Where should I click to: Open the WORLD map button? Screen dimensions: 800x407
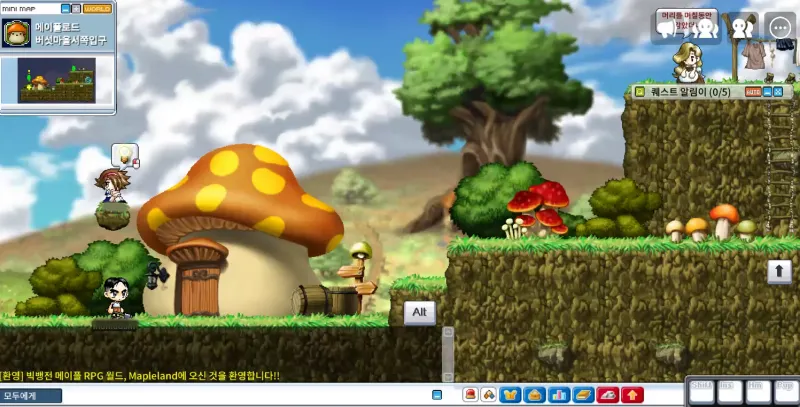97,9
